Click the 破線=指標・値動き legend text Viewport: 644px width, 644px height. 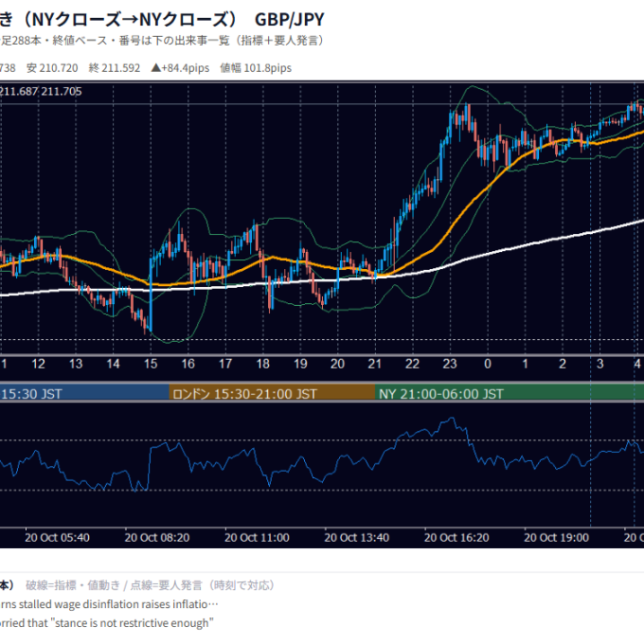coord(73,585)
